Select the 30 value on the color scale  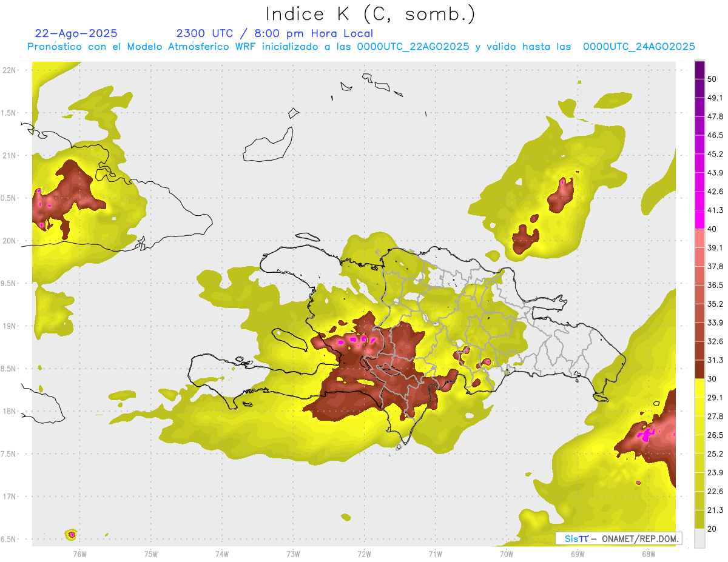[x=712, y=378]
